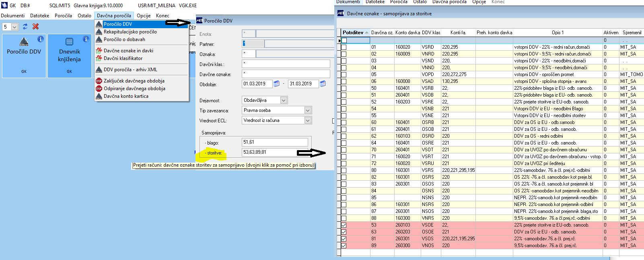
Task: Sort by DDV klas column header
Action: [431, 33]
